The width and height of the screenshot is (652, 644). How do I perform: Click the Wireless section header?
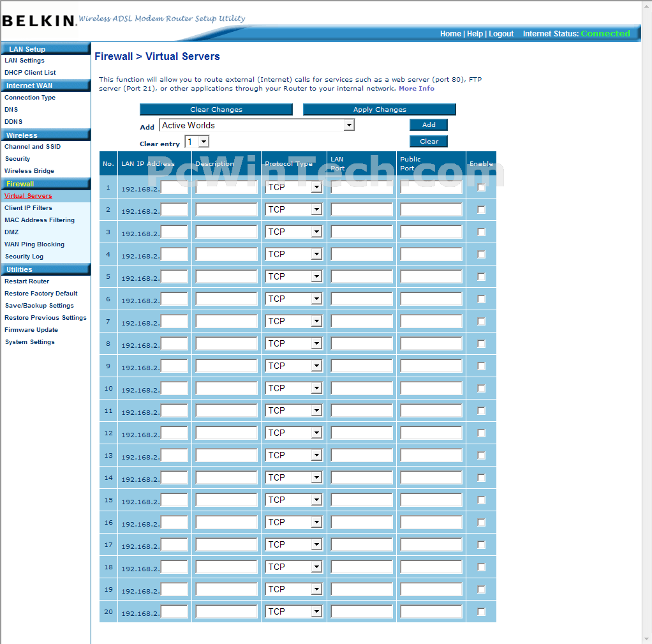(x=46, y=135)
